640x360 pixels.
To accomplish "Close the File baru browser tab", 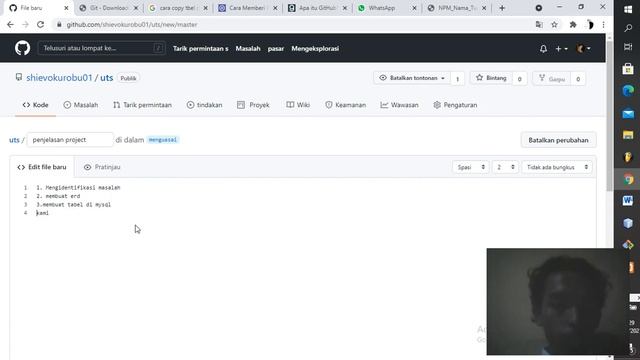I will click(66, 8).
